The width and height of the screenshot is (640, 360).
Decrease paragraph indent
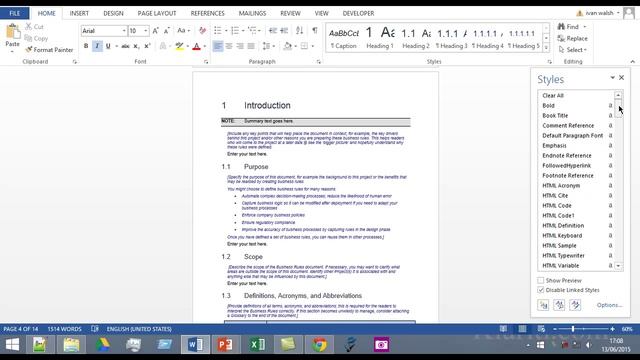273,31
